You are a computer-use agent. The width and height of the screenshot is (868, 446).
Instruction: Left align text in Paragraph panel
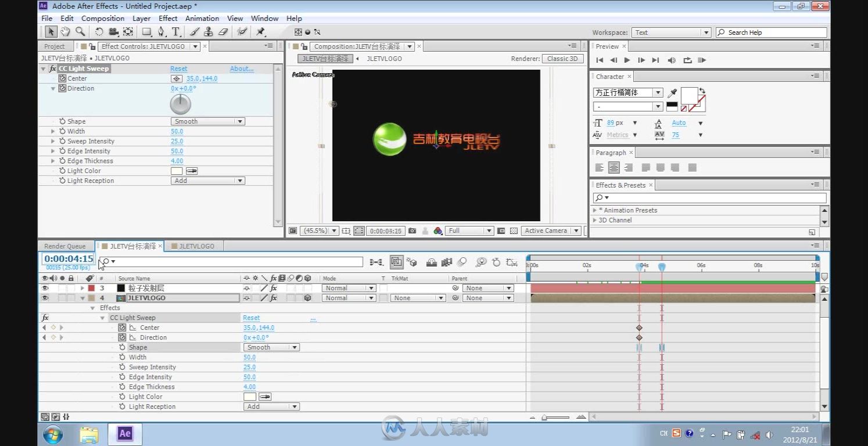[x=599, y=168]
